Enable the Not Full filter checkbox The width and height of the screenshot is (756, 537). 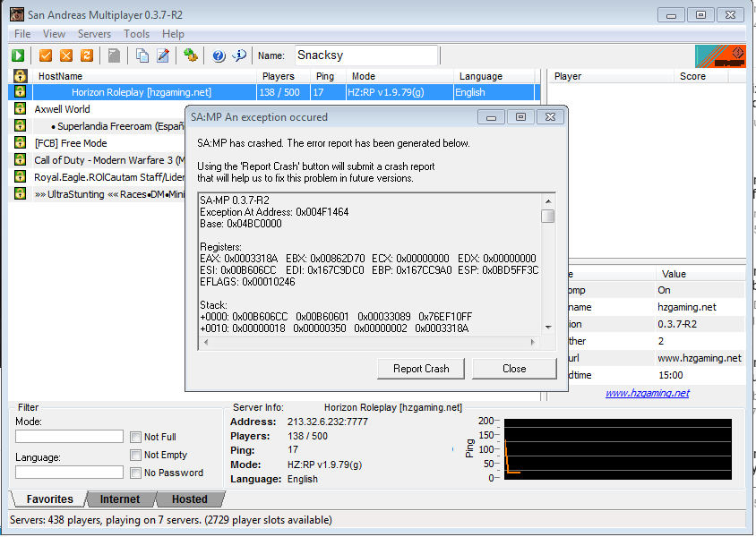(135, 437)
